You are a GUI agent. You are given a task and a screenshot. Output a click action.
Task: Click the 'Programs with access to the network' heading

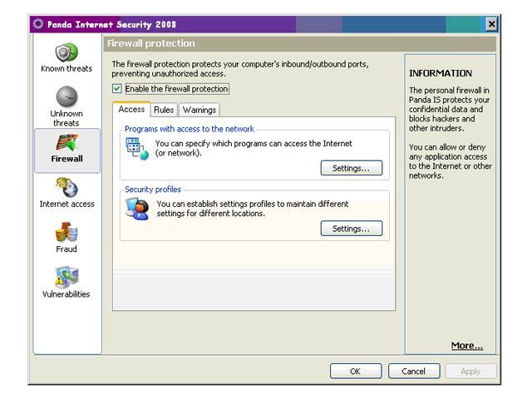point(190,129)
